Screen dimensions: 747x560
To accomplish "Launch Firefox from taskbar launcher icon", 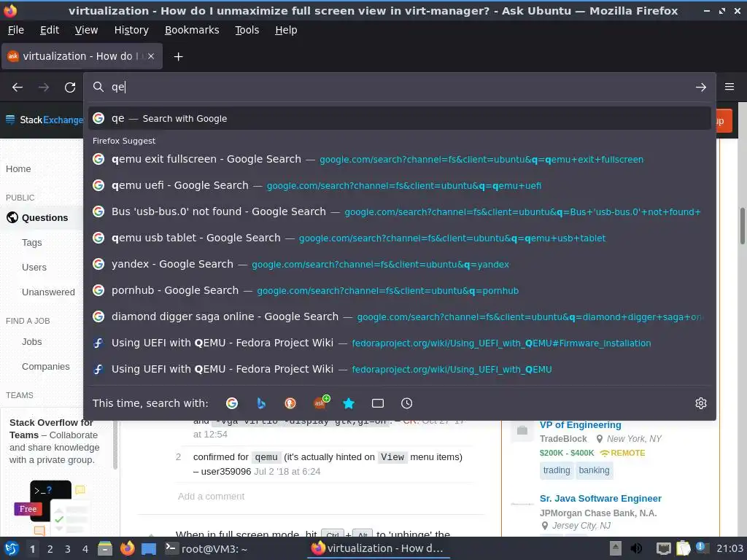I will [x=127, y=548].
